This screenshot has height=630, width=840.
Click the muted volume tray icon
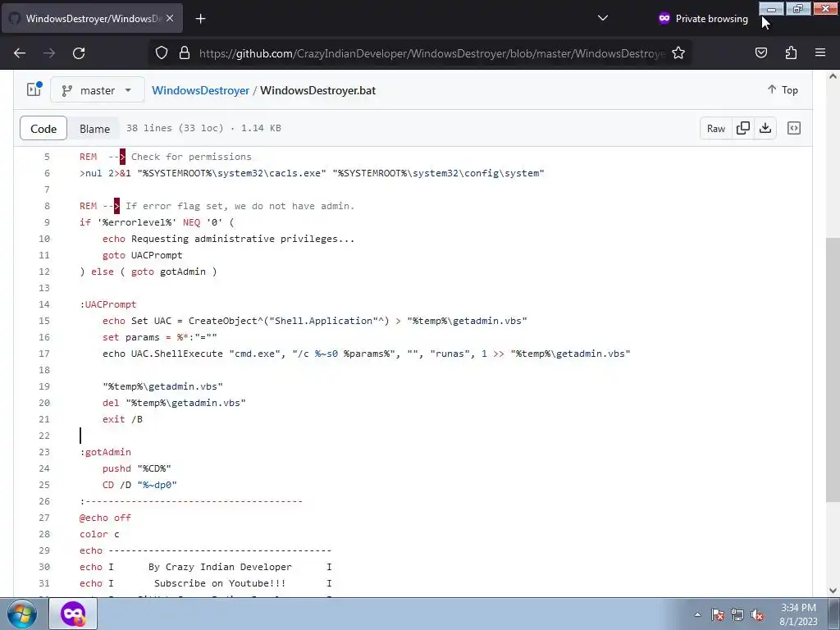coord(757,614)
